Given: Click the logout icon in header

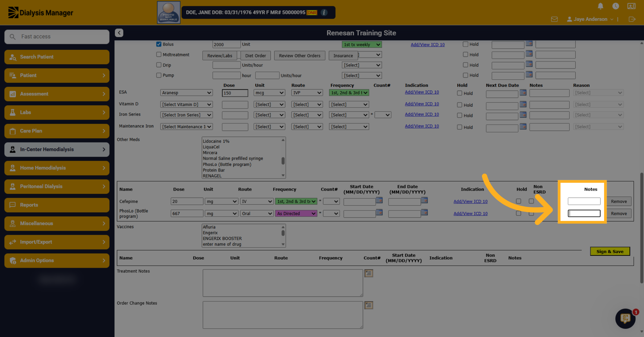Looking at the screenshot, I should click(x=632, y=19).
